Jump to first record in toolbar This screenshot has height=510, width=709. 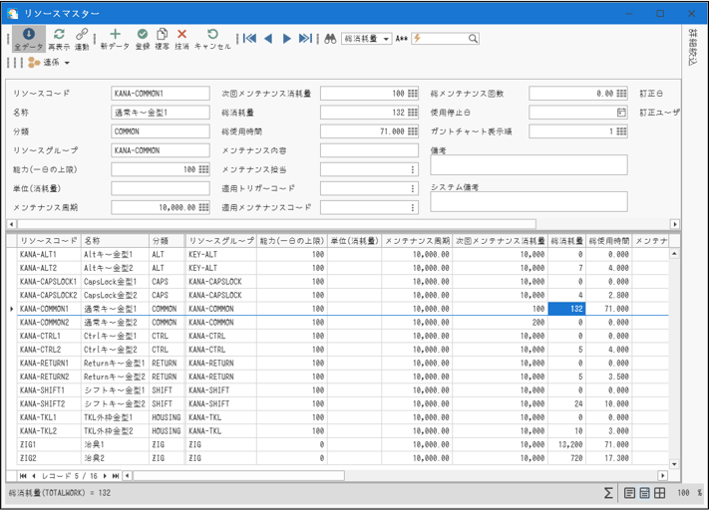pos(250,38)
